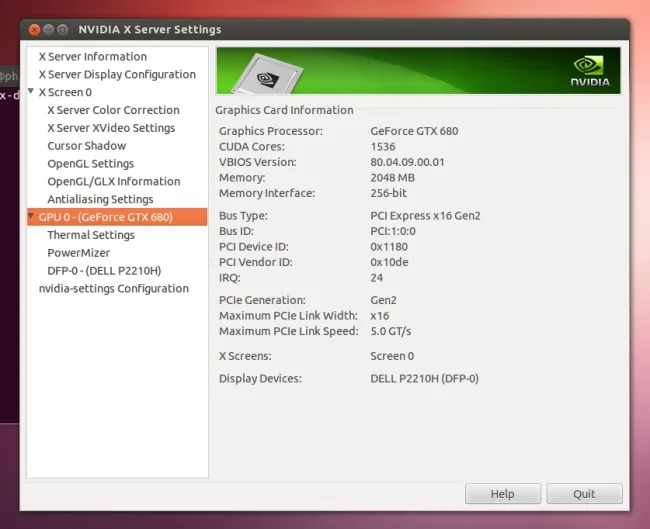
Task: Click PCI Device ID value 0x1180
Action: [389, 247]
